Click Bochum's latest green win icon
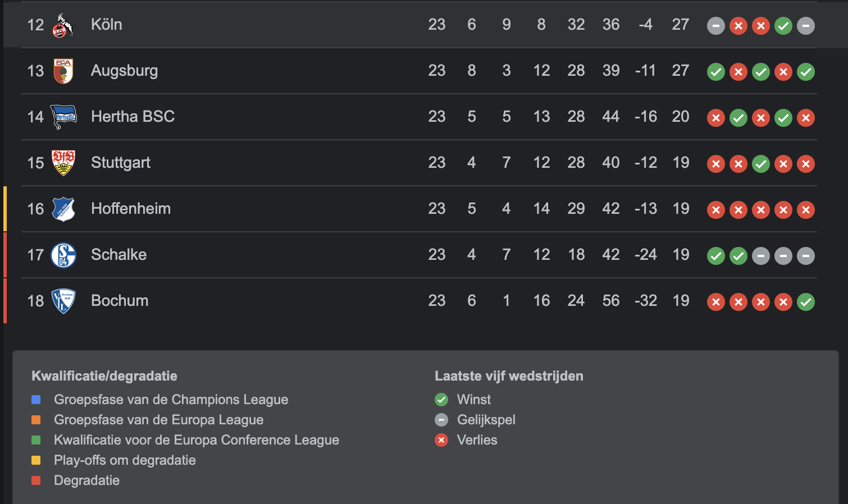The width and height of the screenshot is (848, 504). [806, 302]
